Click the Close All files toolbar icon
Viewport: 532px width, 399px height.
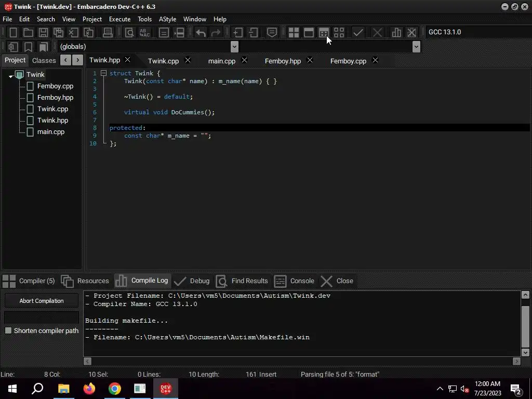point(88,33)
